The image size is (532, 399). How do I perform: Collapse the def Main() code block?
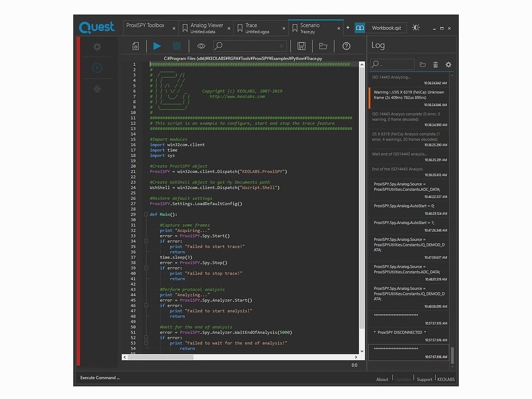[146, 214]
